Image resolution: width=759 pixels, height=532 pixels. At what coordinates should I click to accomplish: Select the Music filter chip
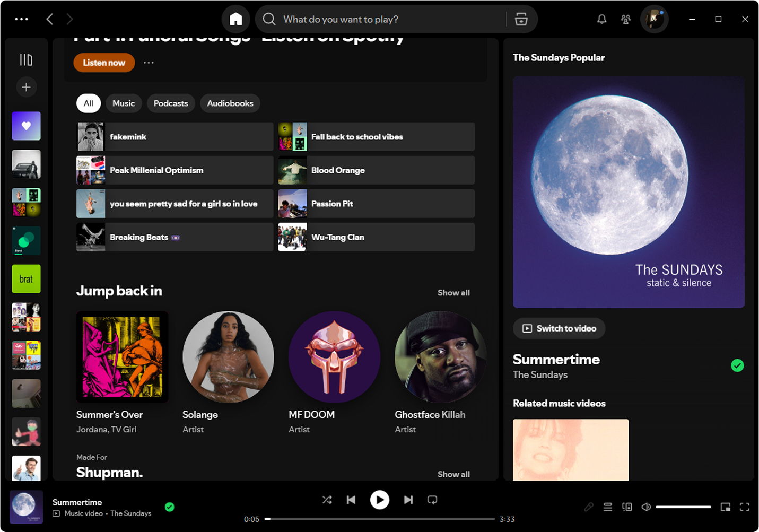124,103
